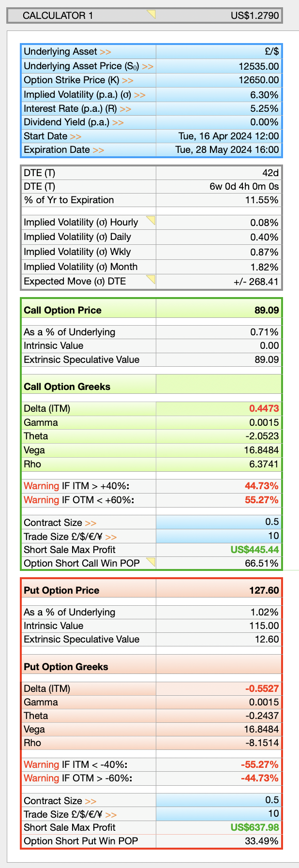Click the arrows beside Expiration Date label
This screenshot has height=868, width=299.
(98, 150)
